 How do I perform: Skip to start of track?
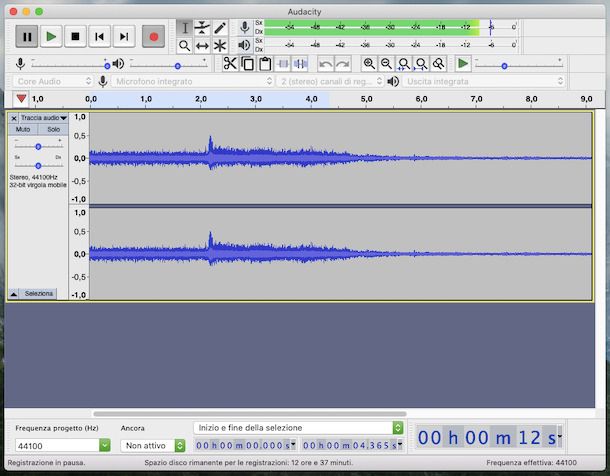coord(100,37)
